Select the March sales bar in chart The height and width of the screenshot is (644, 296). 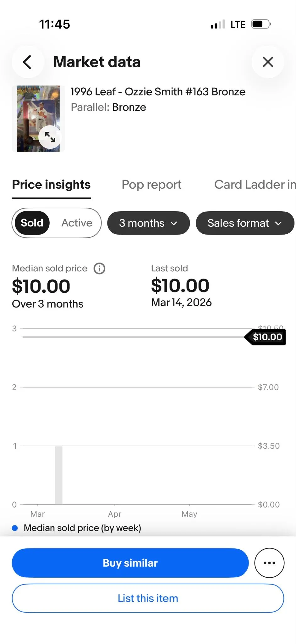[59, 475]
